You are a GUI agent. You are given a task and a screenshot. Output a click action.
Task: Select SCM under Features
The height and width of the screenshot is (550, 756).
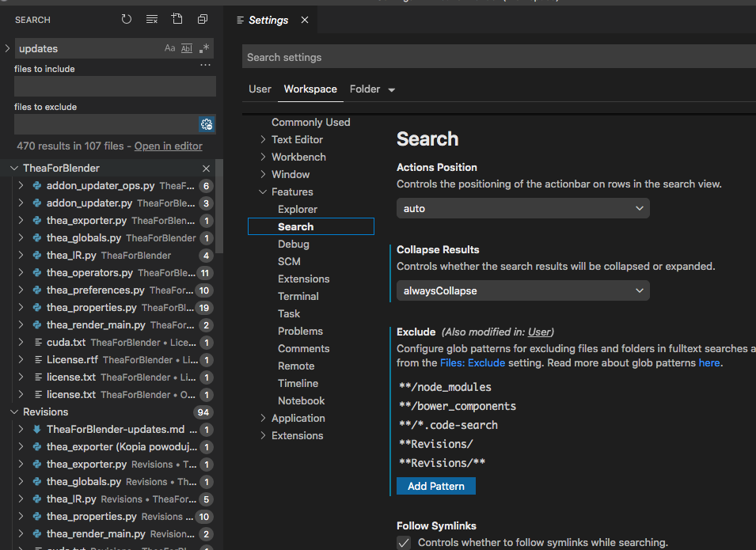click(289, 261)
